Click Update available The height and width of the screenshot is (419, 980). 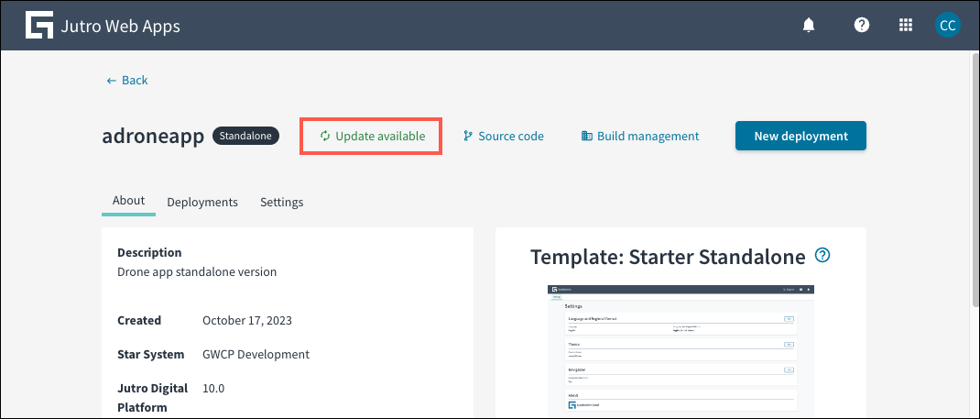pos(372,136)
